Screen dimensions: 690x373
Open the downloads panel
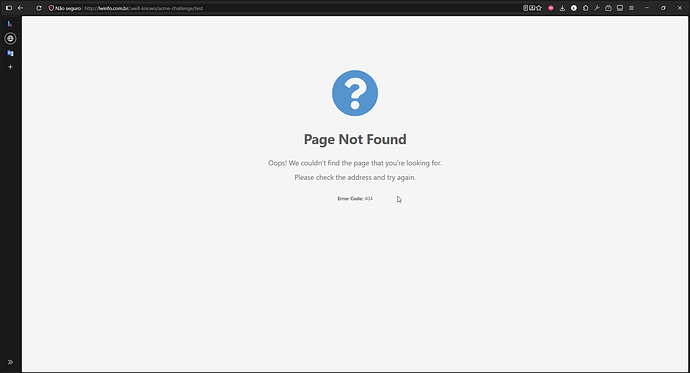pyautogui.click(x=562, y=8)
